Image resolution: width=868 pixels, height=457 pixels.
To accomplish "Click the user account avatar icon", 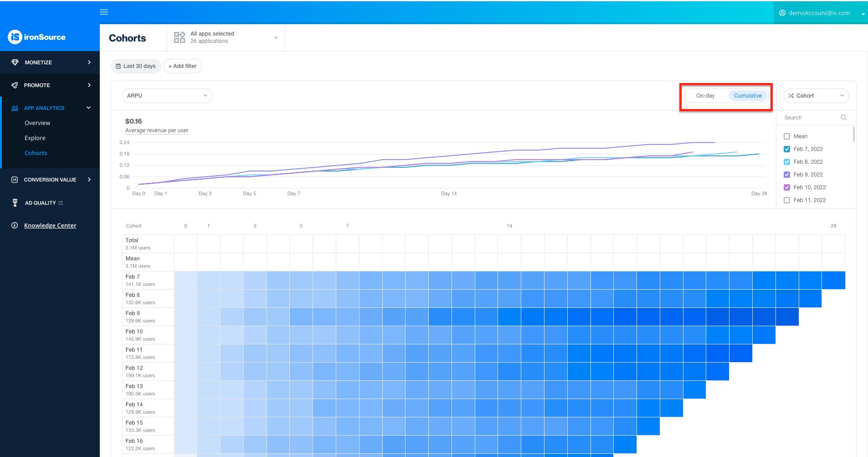I will click(x=782, y=13).
